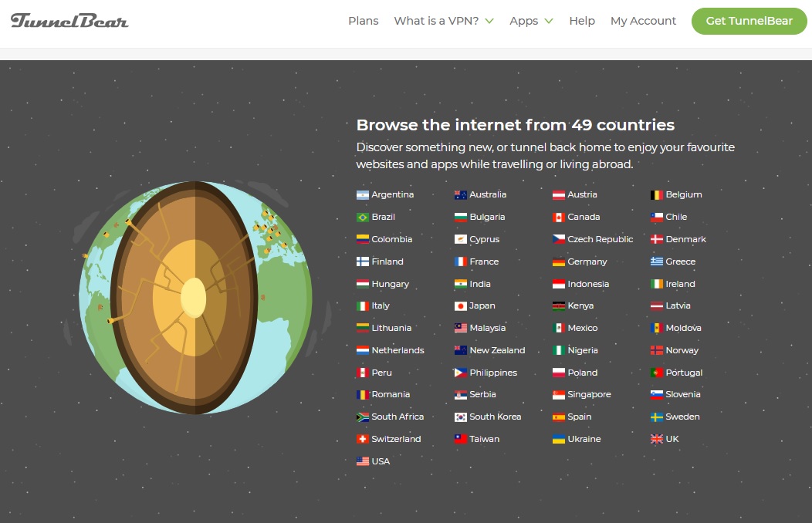Open My Account
The image size is (812, 523).
point(643,21)
